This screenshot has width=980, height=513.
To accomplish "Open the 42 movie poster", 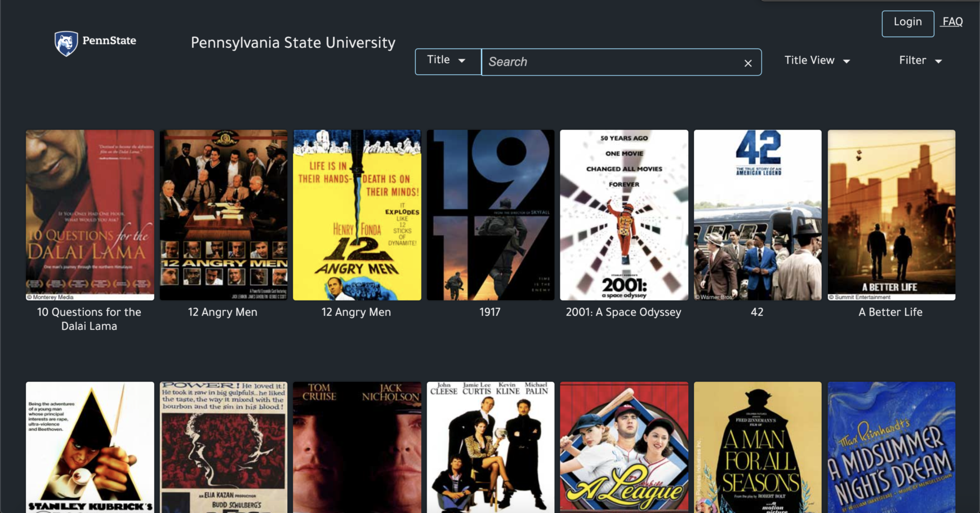I will click(x=757, y=215).
